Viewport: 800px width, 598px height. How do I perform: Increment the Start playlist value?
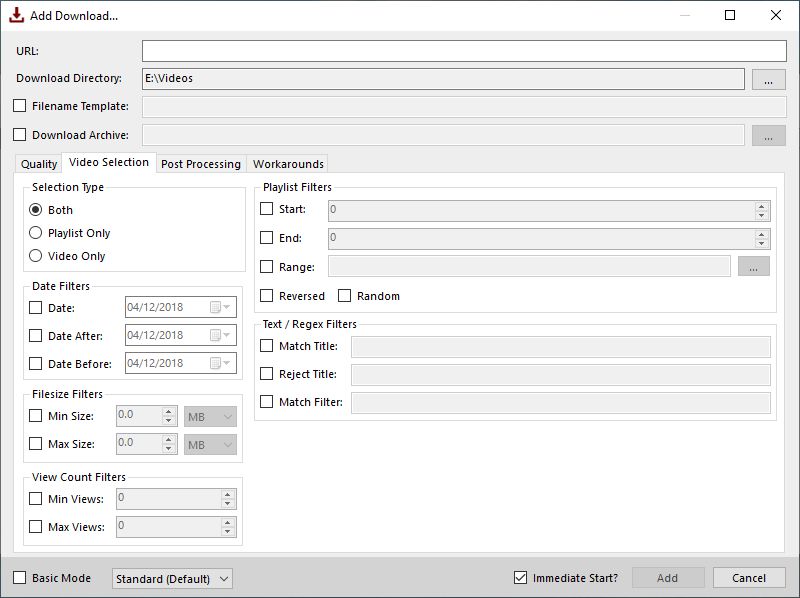pos(762,206)
